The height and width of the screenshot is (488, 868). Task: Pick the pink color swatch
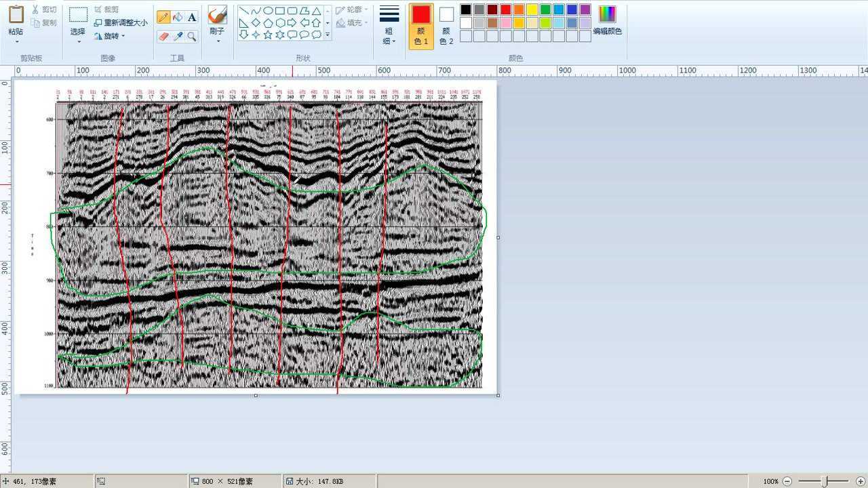505,23
